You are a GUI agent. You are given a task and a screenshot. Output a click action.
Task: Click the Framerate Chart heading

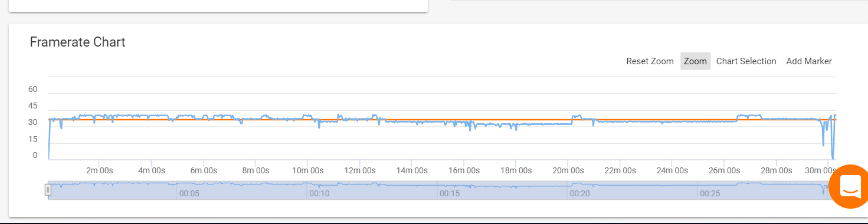[77, 42]
